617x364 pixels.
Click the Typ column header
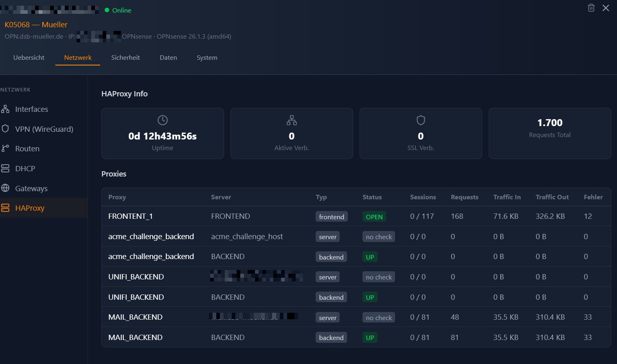(321, 197)
